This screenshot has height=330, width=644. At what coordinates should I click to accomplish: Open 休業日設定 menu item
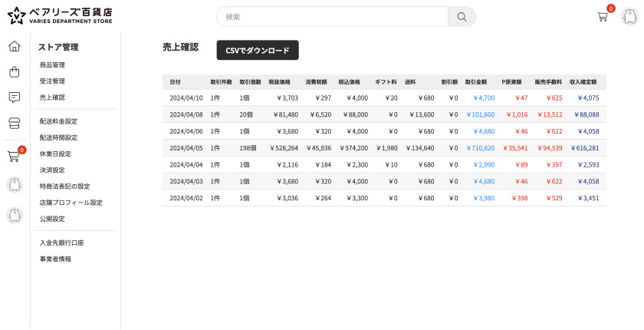(55, 153)
